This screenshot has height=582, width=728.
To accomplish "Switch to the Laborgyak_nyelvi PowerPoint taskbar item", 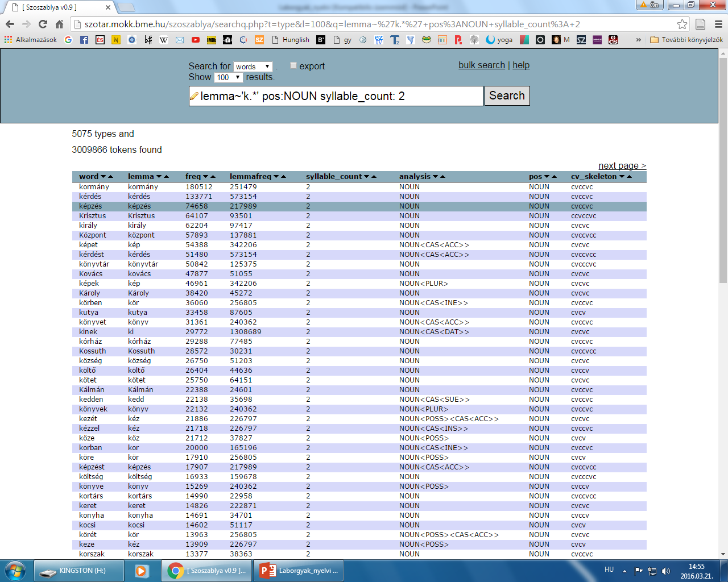I will click(x=299, y=570).
